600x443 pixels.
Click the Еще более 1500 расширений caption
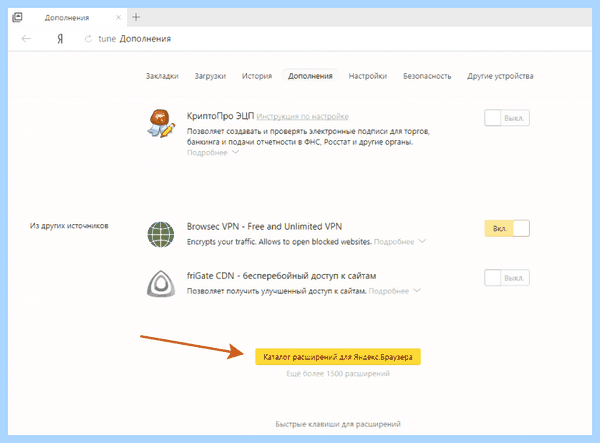[338, 373]
